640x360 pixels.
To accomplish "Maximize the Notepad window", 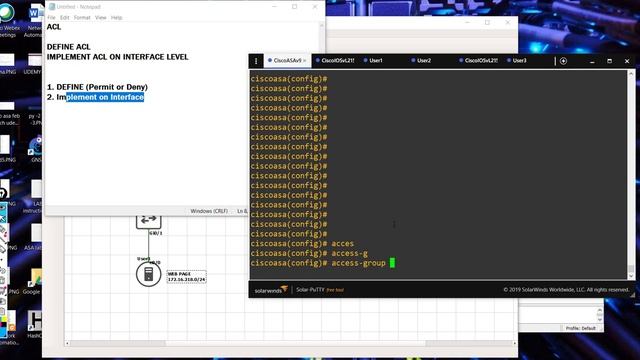I will coord(294,7).
